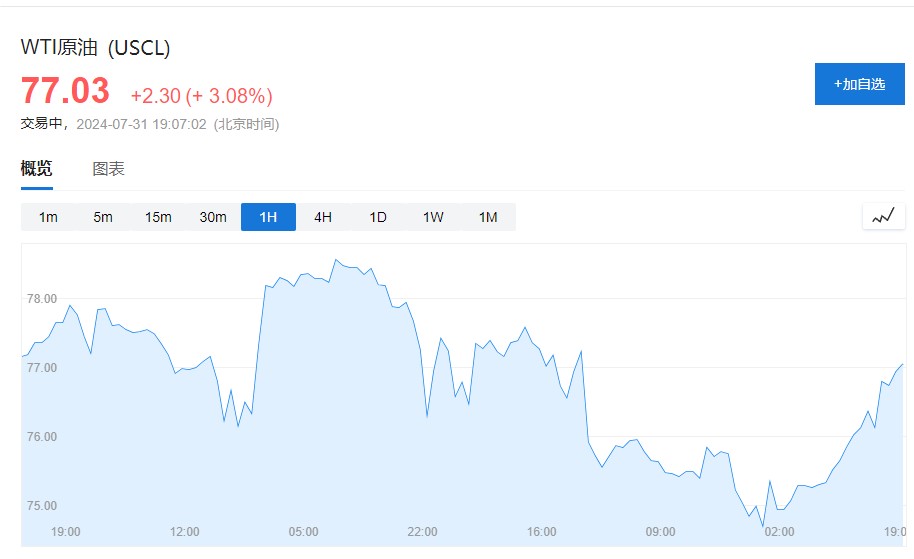
Task: Select the 1H timeframe button
Action: (268, 217)
